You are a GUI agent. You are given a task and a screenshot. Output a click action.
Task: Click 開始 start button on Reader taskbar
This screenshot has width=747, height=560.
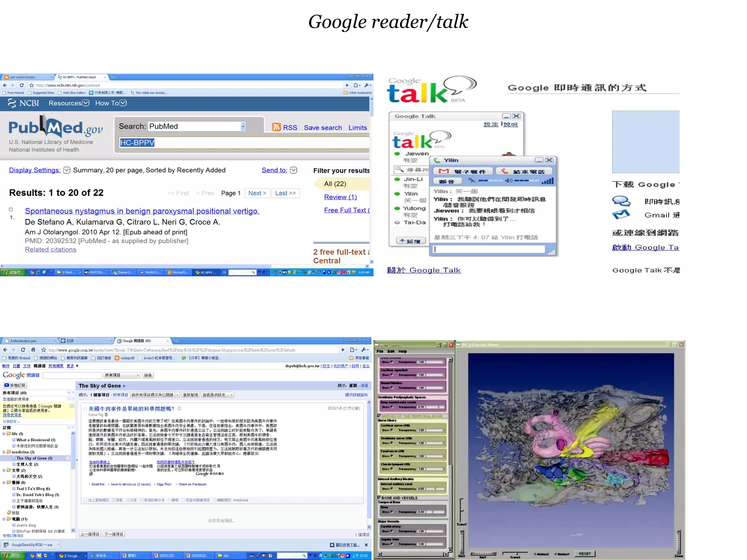[x=13, y=556]
